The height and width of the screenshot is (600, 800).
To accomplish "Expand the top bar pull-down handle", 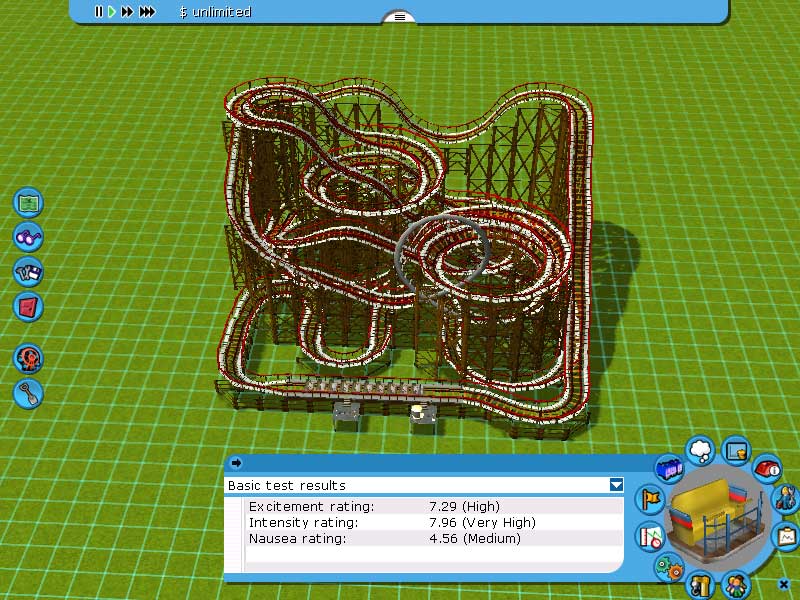I will pyautogui.click(x=399, y=17).
